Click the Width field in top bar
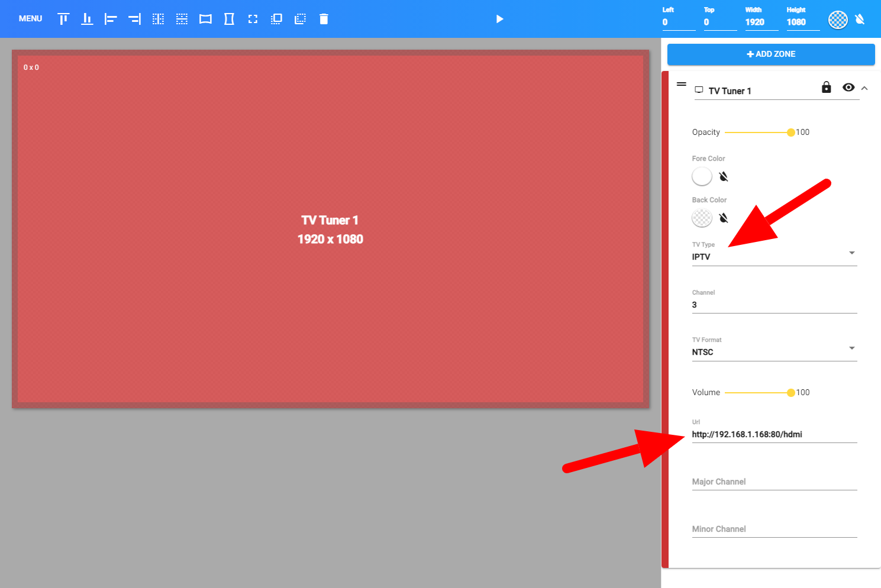 coord(760,22)
